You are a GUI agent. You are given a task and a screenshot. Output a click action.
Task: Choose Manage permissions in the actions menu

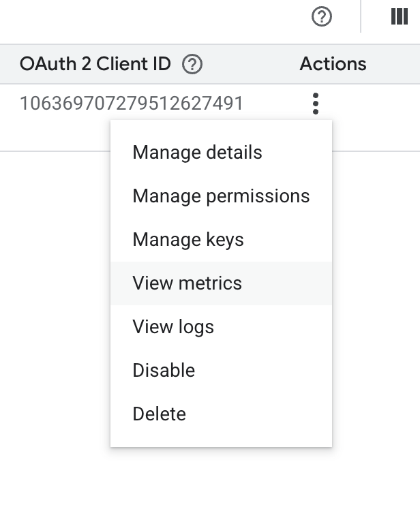click(x=221, y=196)
